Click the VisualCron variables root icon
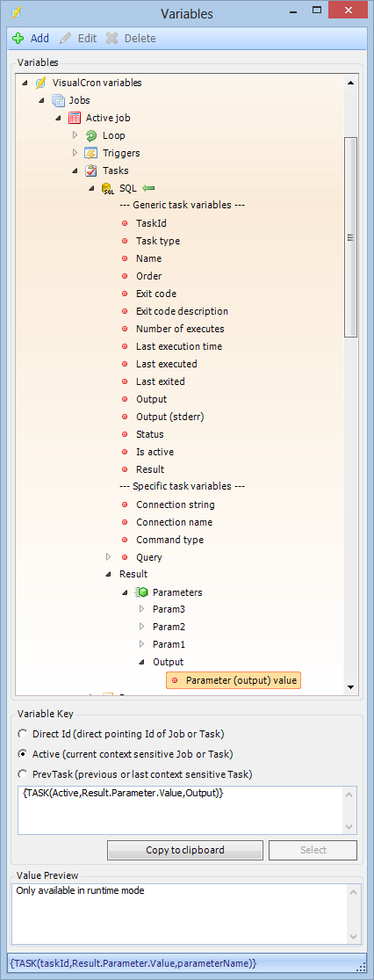The height and width of the screenshot is (980, 374). (41, 83)
